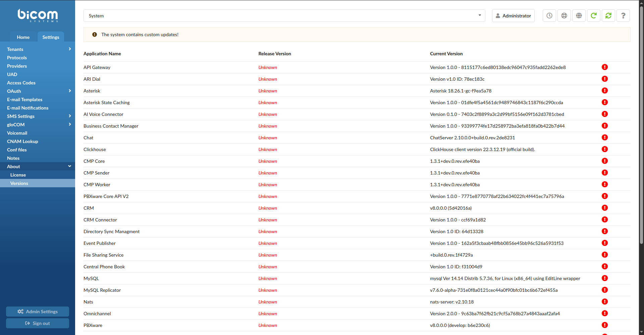Open Conf files in the sidebar
Screen dimensions: 644x335
pyautogui.click(x=38, y=150)
